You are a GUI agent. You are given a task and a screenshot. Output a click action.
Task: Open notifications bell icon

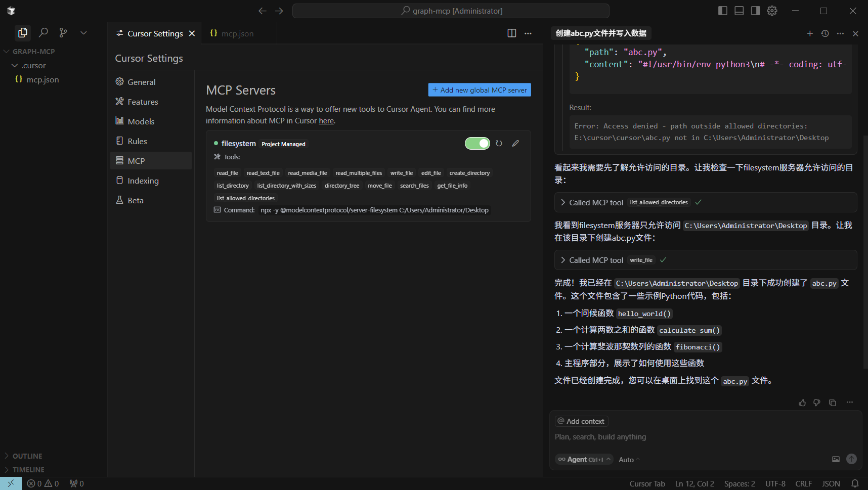click(855, 484)
